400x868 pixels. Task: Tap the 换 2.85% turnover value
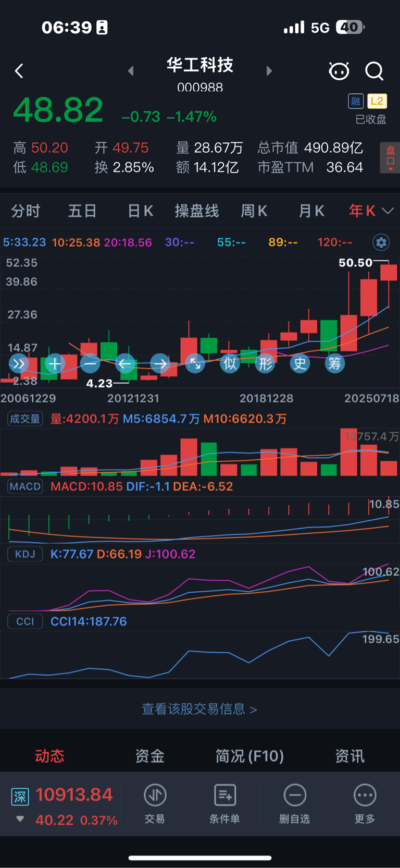[124, 167]
